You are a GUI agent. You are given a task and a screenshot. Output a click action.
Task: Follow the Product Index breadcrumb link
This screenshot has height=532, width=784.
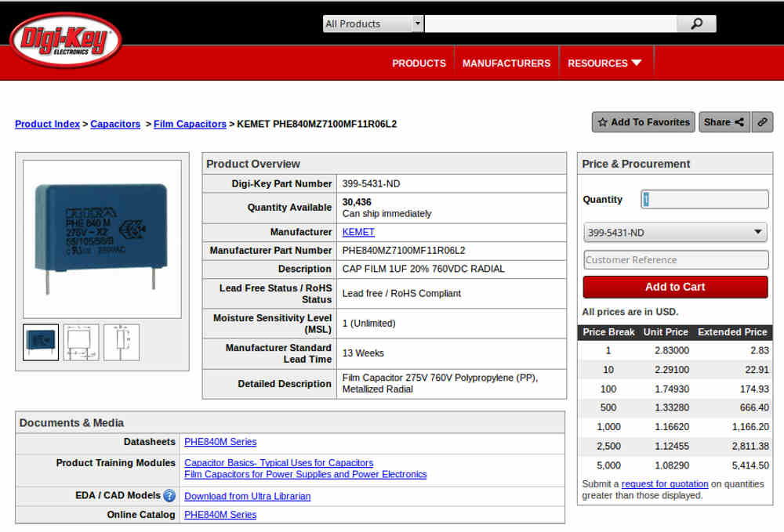(48, 124)
